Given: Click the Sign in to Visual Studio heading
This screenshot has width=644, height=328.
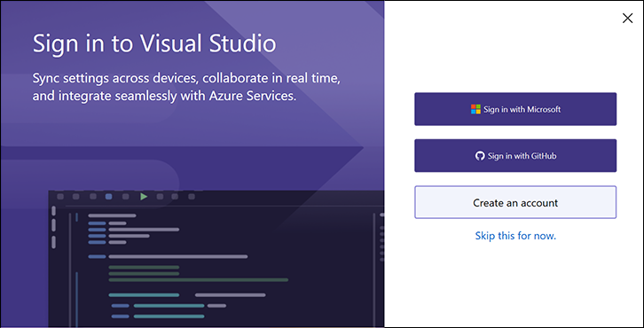Looking at the screenshot, I should (154, 43).
